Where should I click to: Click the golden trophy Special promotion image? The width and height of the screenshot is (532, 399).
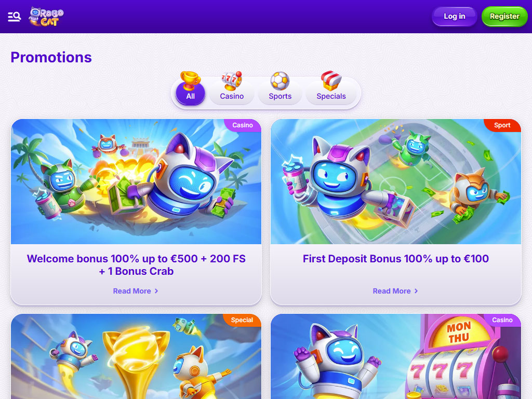136,356
